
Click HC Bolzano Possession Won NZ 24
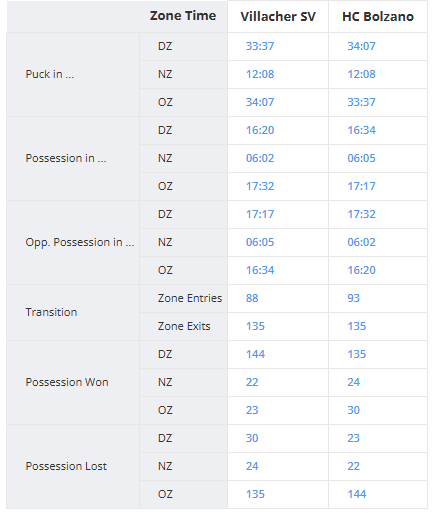click(x=354, y=382)
